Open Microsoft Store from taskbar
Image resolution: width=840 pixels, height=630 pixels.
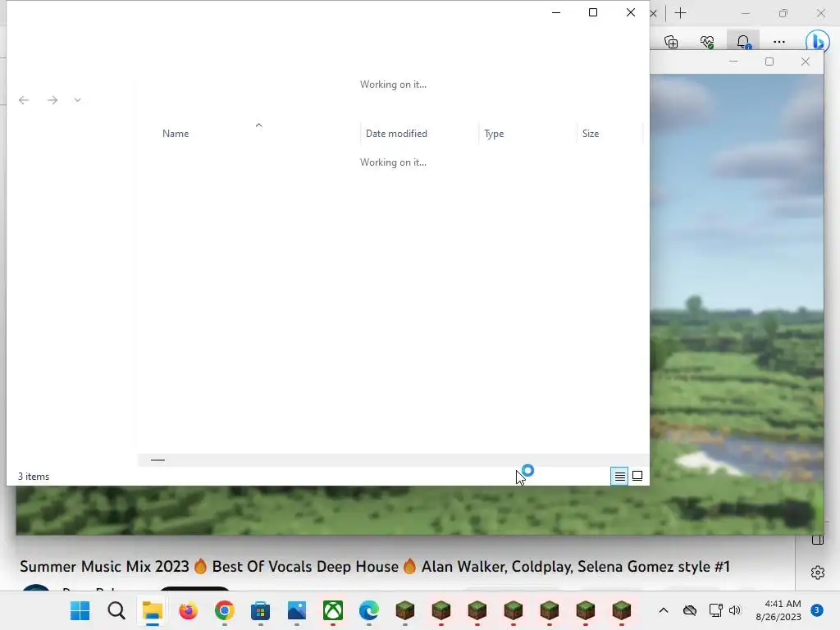point(260,610)
